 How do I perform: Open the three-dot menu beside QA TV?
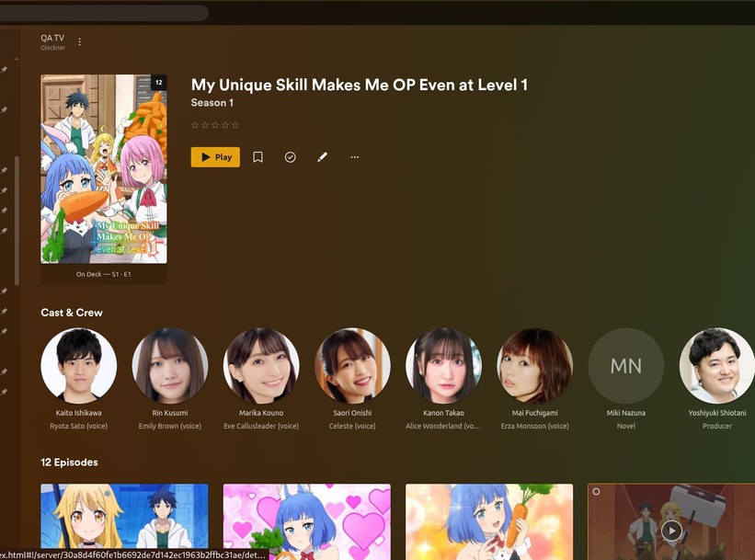[x=79, y=42]
